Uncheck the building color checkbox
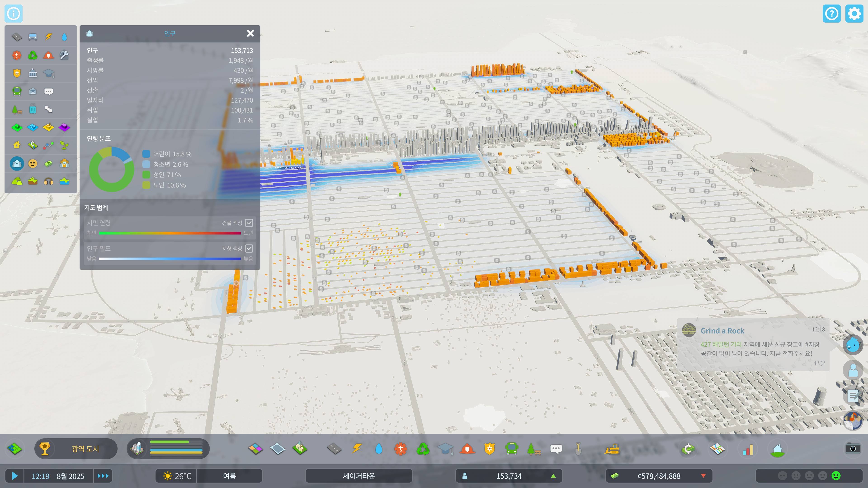The width and height of the screenshot is (868, 488). 249,223
